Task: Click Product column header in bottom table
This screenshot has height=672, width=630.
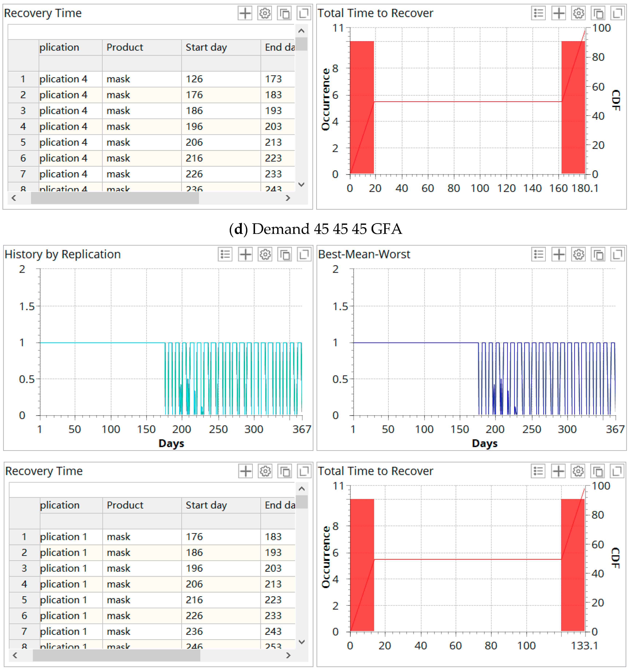Action: click(x=125, y=505)
